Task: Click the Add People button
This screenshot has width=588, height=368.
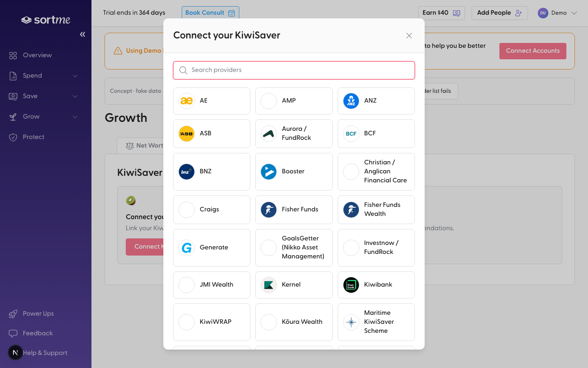Action: tap(500, 13)
